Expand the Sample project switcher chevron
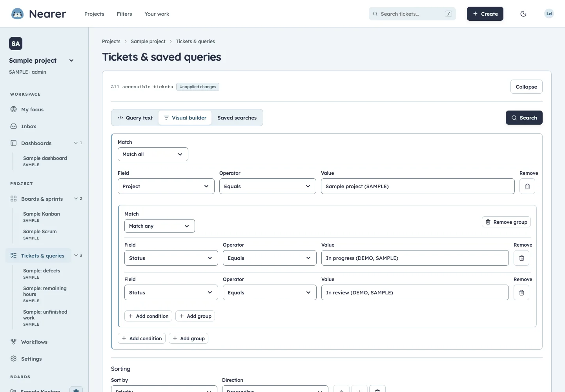 71,60
